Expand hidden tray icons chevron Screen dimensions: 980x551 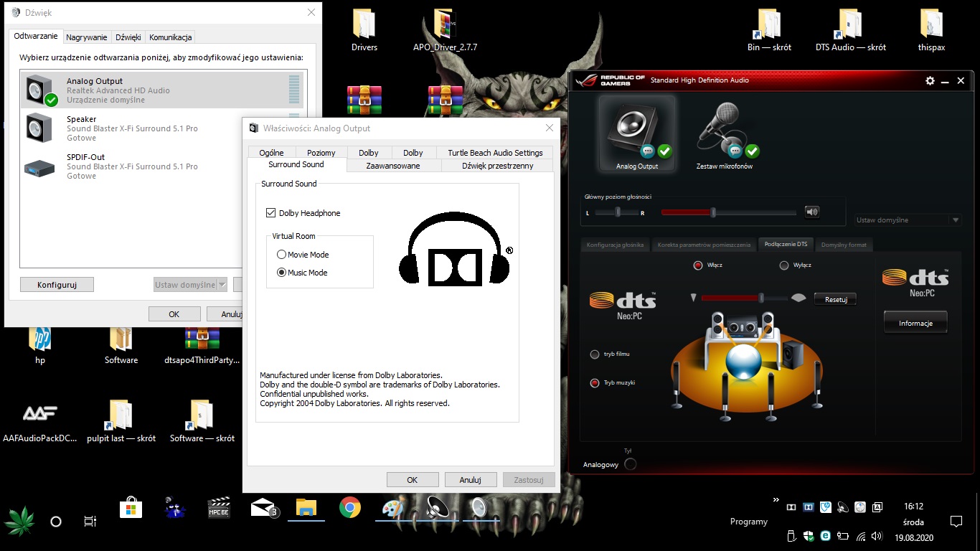tap(776, 499)
